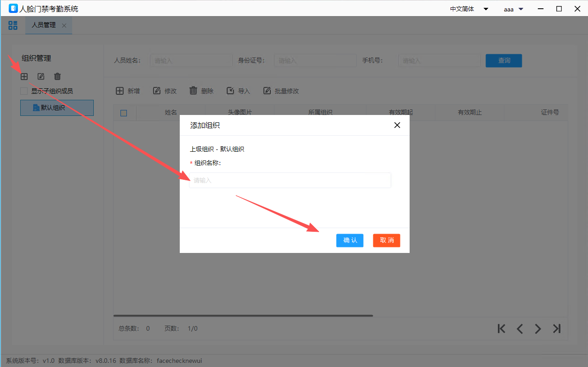The height and width of the screenshot is (367, 588).
Task: Click the delete organization trash icon
Action: pos(57,76)
